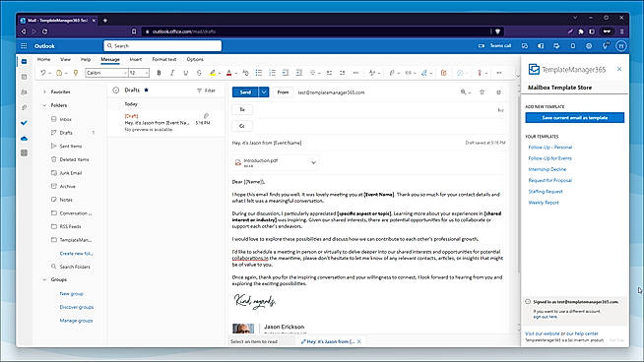Image resolution: width=644 pixels, height=362 pixels.
Task: Close the TemplateManager365 panel
Action: click(x=619, y=69)
